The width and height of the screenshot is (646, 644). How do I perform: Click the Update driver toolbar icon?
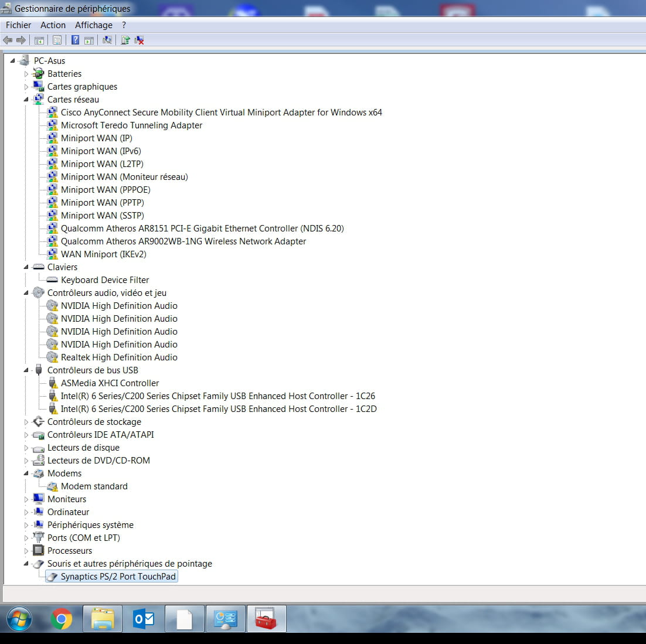[x=125, y=40]
